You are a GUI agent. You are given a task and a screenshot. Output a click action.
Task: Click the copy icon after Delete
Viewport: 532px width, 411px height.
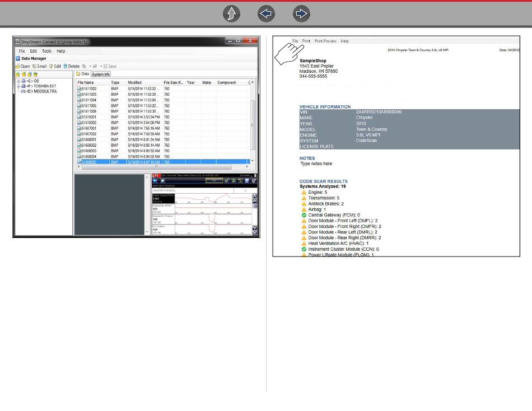tap(84, 66)
